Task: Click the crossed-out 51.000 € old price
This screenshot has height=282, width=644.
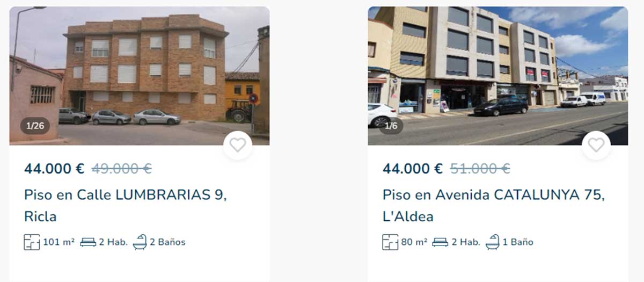Action: point(480,169)
